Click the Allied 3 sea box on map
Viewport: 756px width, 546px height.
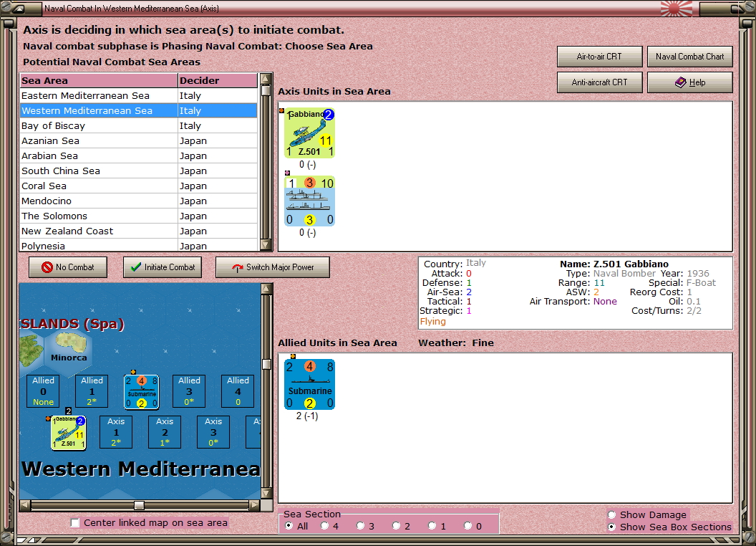click(x=189, y=391)
